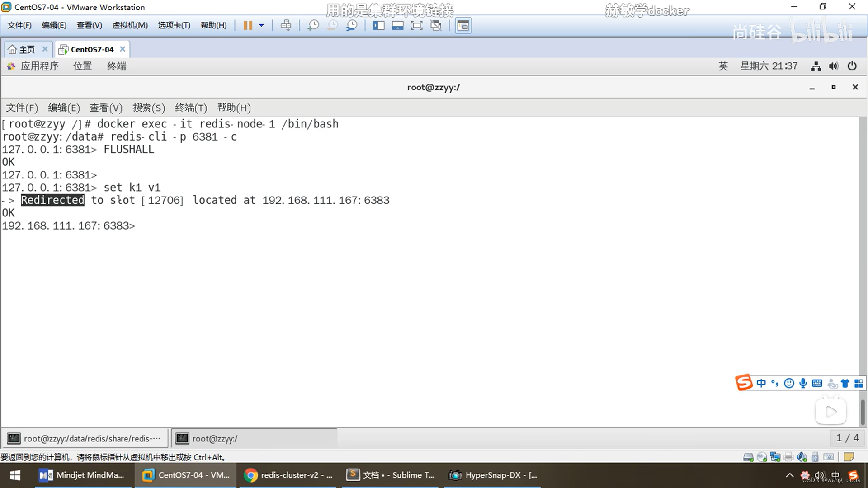The image size is (868, 488).
Task: Click workspace switcher showing 1 / 4
Action: click(847, 438)
